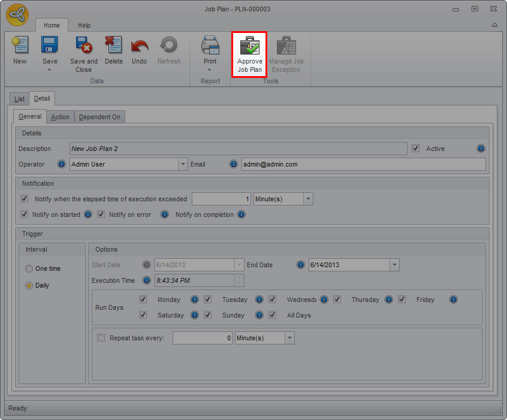Toggle the Active checkbox
This screenshot has height=420, width=507.
pos(415,149)
